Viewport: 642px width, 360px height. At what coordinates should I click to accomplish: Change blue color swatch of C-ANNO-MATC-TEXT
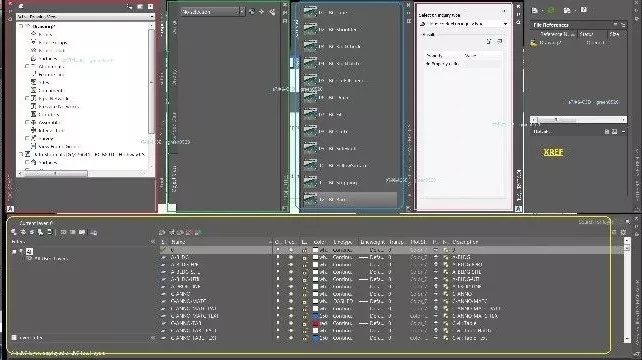(x=315, y=316)
